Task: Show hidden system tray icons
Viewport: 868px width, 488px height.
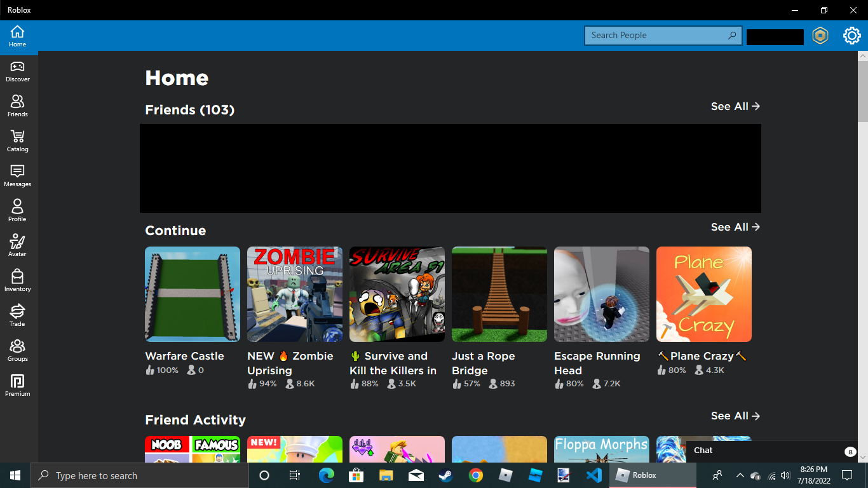Action: click(x=740, y=475)
